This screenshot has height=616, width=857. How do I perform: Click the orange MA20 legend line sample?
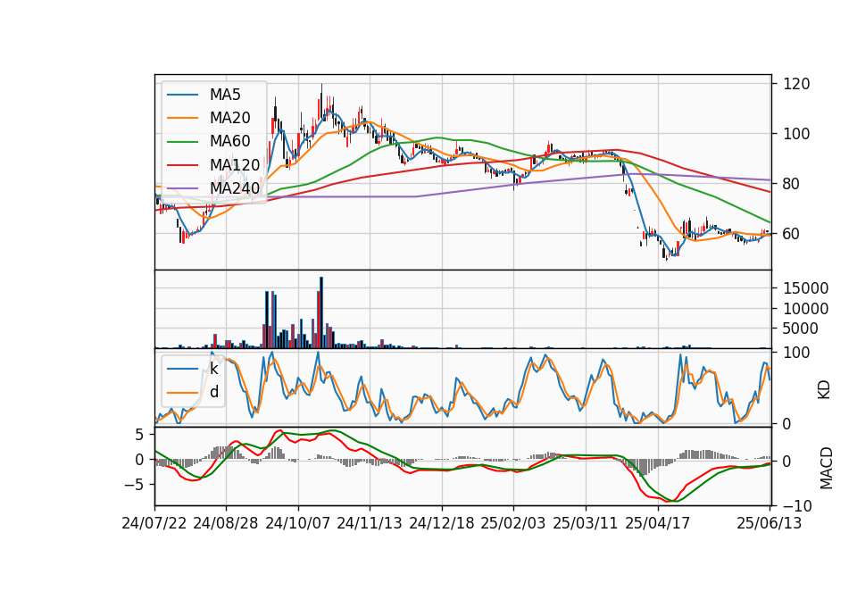182,118
